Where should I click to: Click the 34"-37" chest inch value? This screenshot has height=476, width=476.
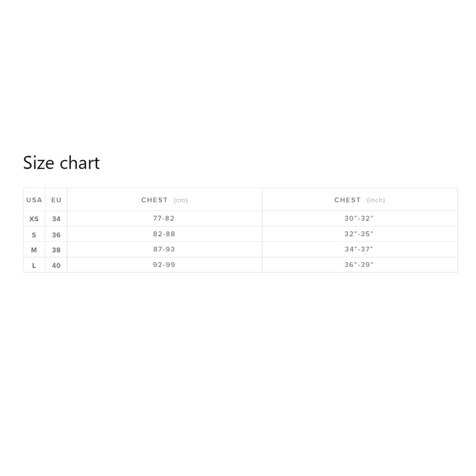point(359,249)
